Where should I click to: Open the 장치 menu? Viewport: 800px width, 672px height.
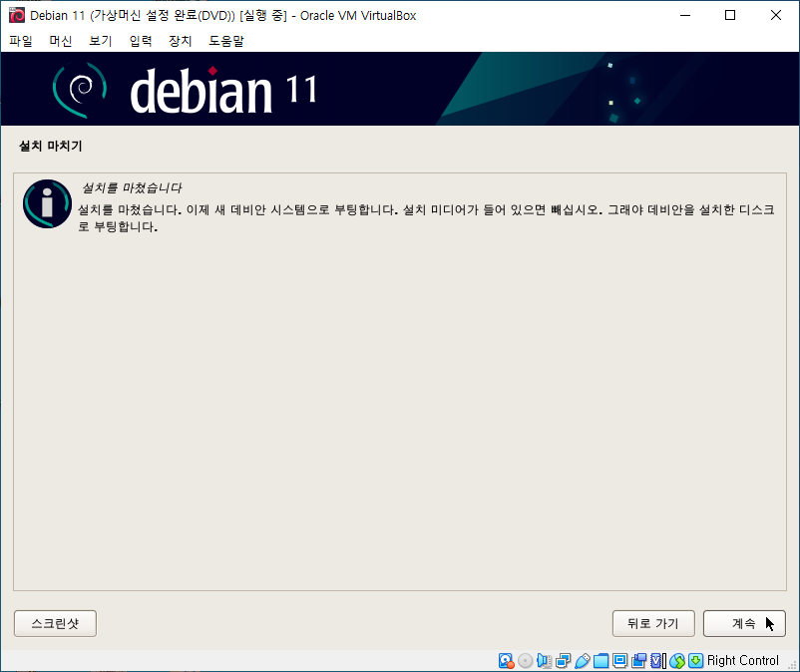181,41
